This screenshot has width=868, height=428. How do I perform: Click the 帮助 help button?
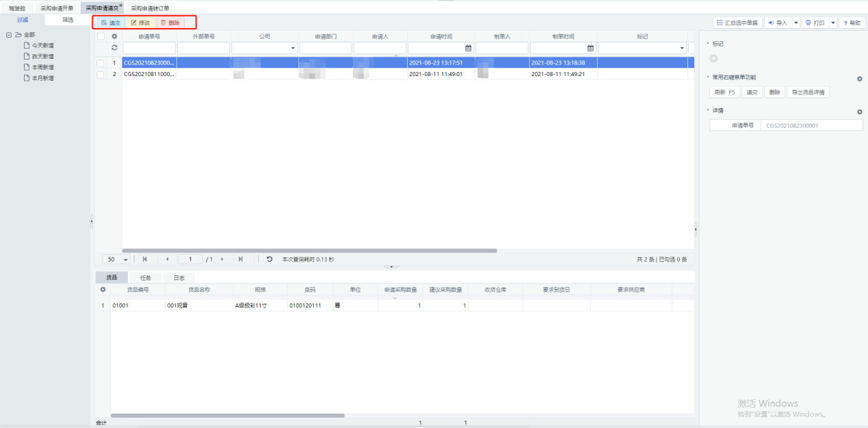(852, 23)
